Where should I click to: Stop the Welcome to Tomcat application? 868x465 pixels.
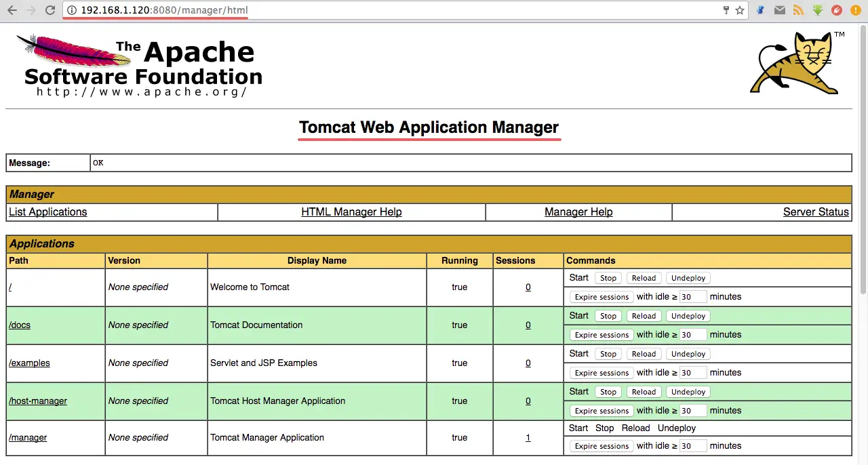coord(608,278)
